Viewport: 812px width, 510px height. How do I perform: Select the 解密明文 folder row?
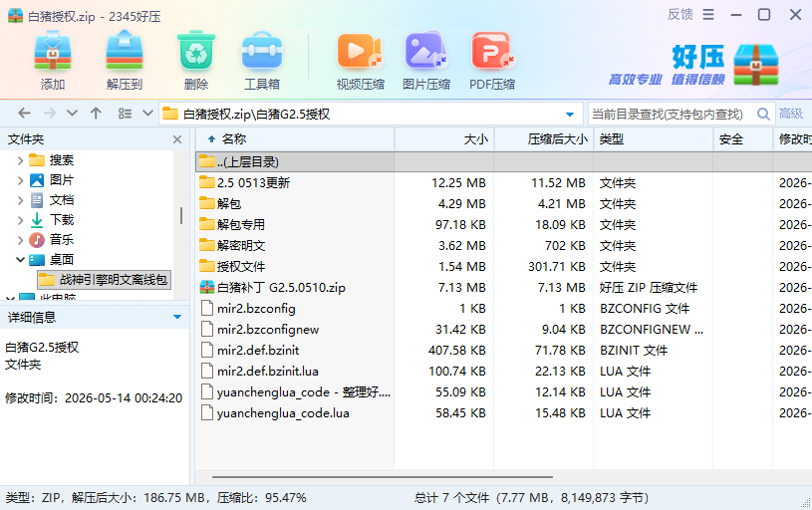click(504, 245)
